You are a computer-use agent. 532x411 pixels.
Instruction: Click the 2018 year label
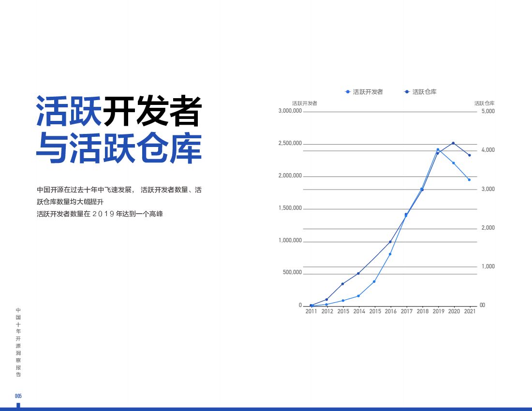422,311
